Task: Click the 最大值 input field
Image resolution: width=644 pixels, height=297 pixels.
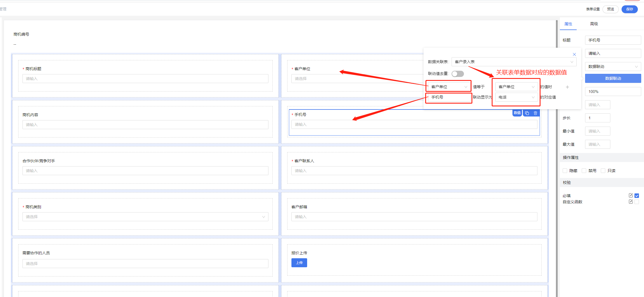Action: (x=597, y=144)
